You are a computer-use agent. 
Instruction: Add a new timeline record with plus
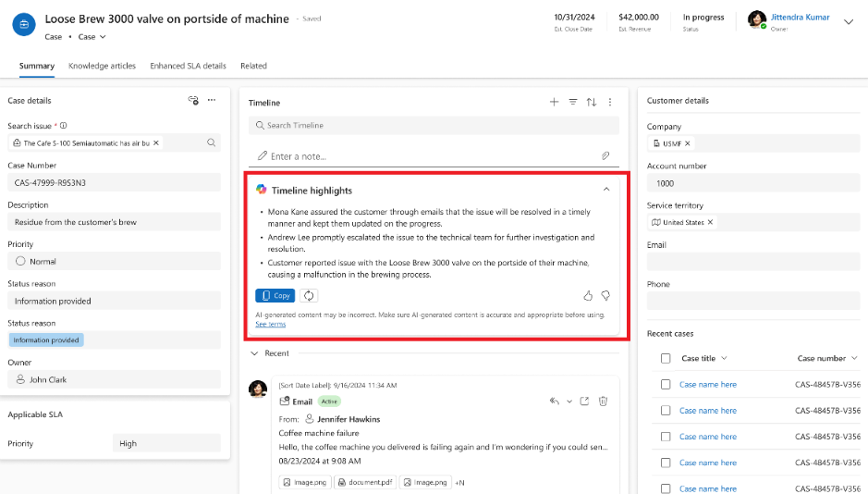(x=554, y=102)
